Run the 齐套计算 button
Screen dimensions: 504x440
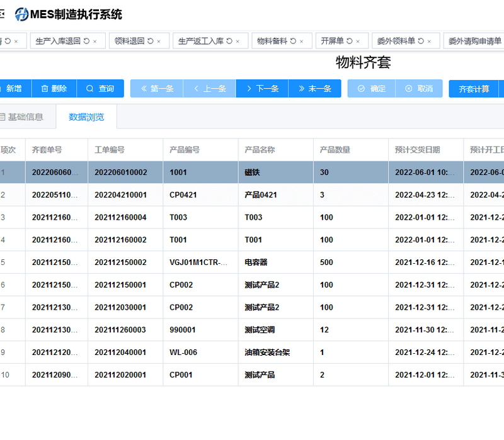tap(474, 89)
